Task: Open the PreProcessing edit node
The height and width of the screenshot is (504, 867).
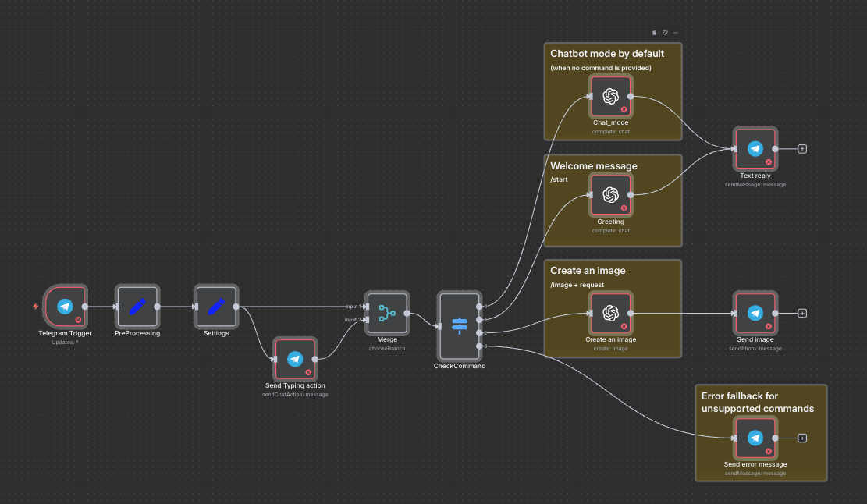Action: click(x=137, y=307)
